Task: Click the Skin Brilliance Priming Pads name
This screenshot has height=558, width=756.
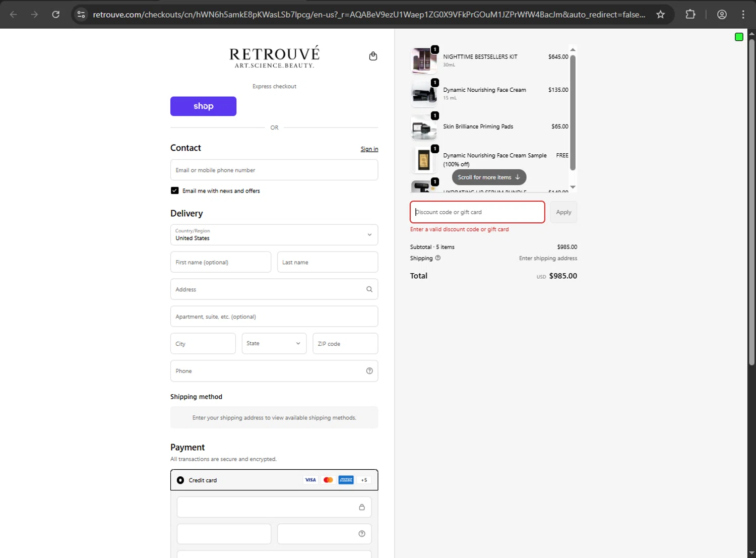Action: tap(478, 127)
